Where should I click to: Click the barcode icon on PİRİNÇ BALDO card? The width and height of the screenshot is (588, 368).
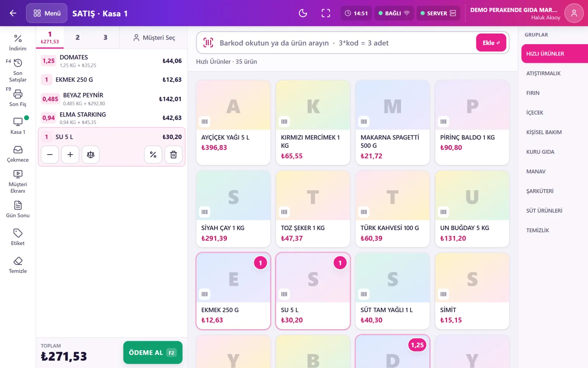(444, 121)
